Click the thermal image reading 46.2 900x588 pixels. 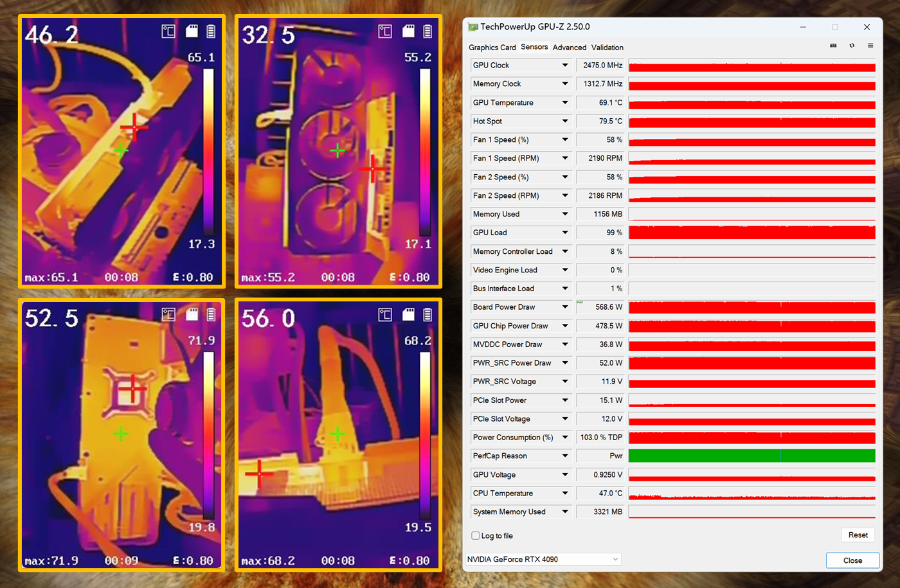pyautogui.click(x=51, y=35)
